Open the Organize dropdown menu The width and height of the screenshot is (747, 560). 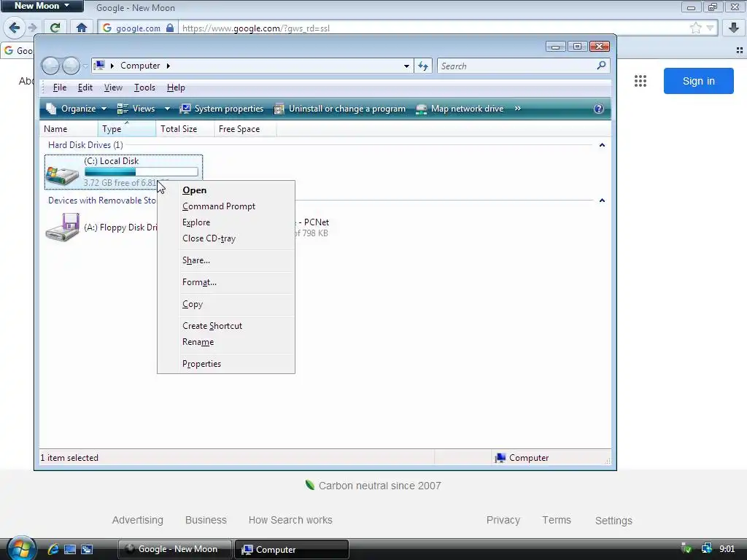pos(76,109)
